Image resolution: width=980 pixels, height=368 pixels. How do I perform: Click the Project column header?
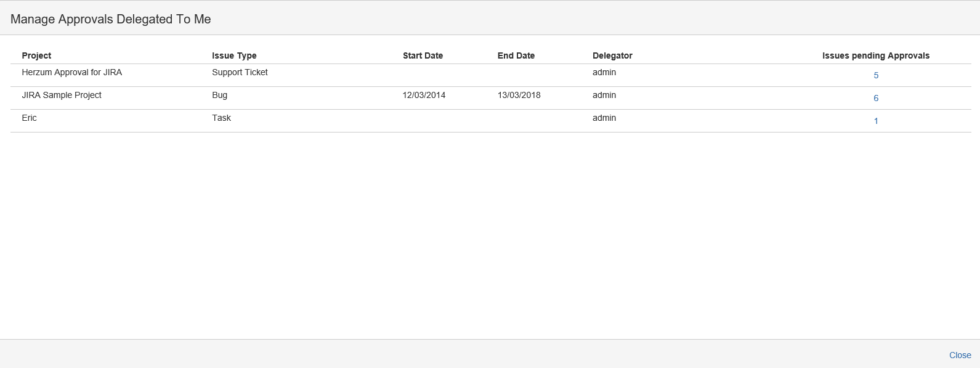(36, 55)
